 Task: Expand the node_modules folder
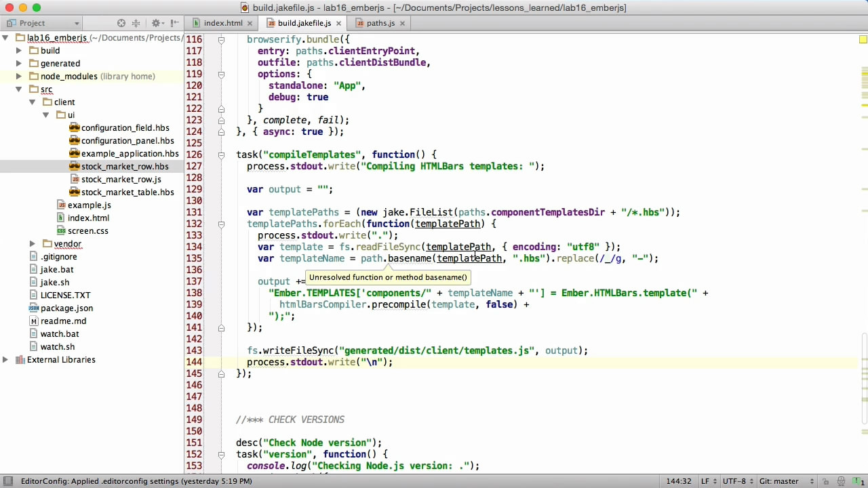pyautogui.click(x=19, y=77)
